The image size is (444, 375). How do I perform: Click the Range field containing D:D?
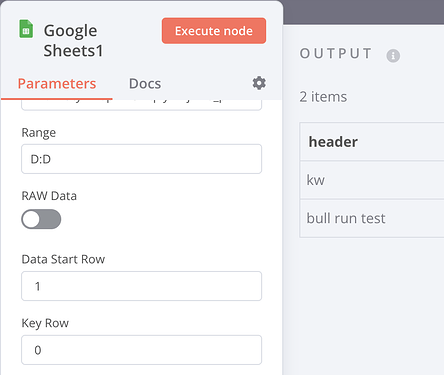(141, 159)
